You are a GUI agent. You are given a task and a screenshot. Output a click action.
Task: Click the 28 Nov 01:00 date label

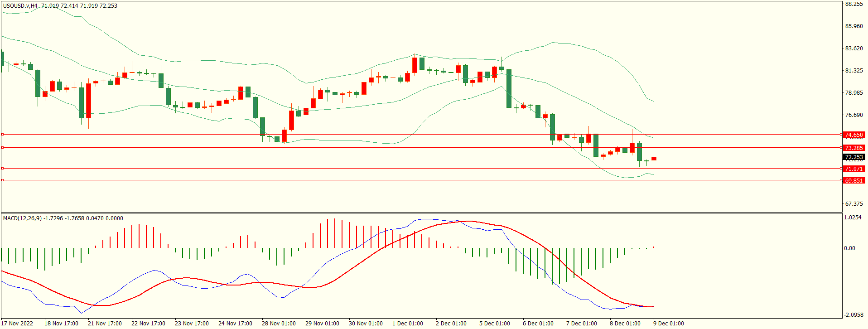[x=279, y=324]
